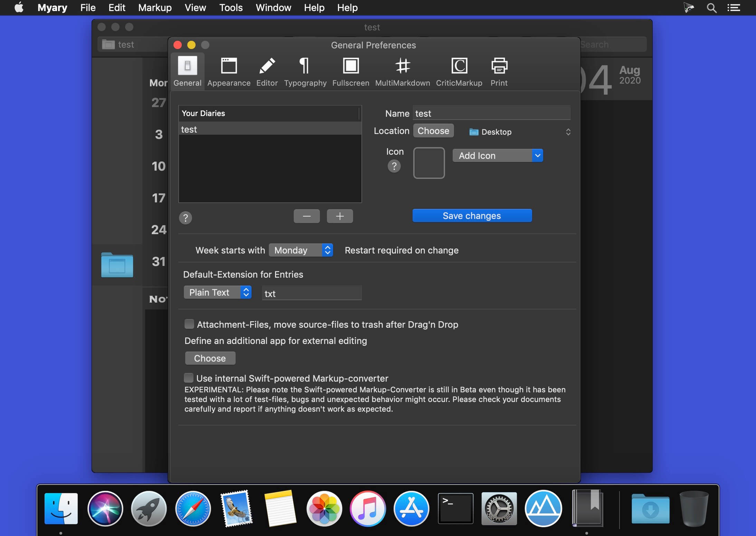Image resolution: width=756 pixels, height=536 pixels.
Task: Select the test diary in Your Diaries list
Action: (x=270, y=129)
